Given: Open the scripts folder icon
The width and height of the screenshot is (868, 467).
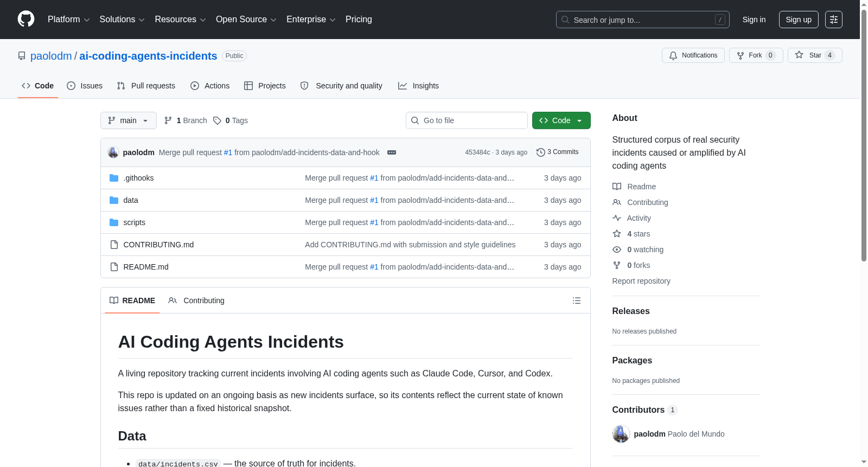Looking at the screenshot, I should point(114,222).
